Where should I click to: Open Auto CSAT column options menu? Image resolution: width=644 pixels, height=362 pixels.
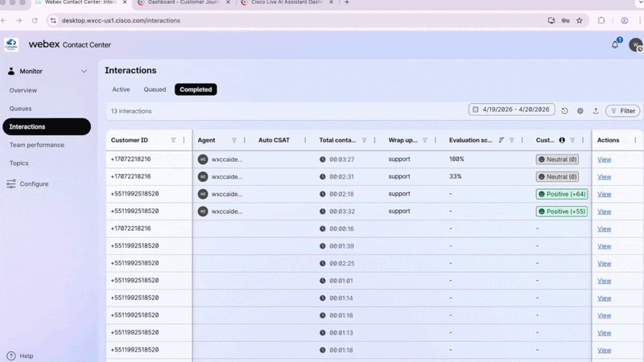pos(305,140)
